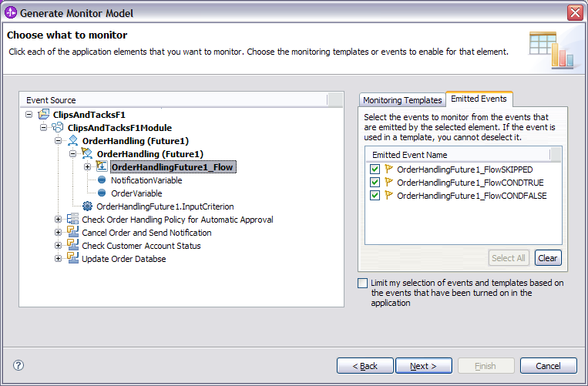This screenshot has width=588, height=386.
Task: Uncheck the OrderHandlingFuture1_FlowCONDFALSE event checkbox
Action: click(x=375, y=196)
